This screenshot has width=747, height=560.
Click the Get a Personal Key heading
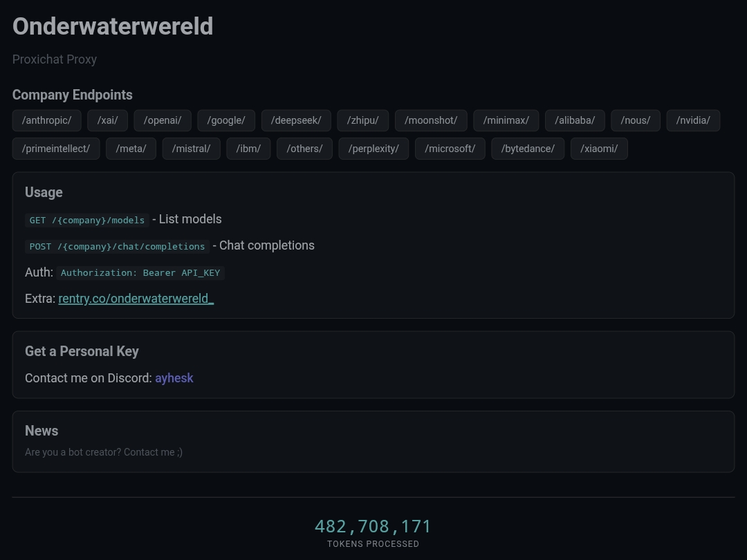(x=82, y=351)
